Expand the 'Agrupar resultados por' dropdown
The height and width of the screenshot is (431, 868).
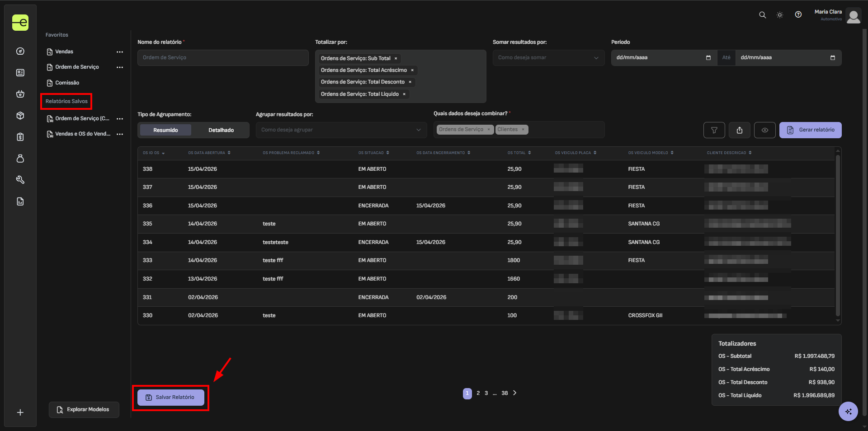(341, 130)
